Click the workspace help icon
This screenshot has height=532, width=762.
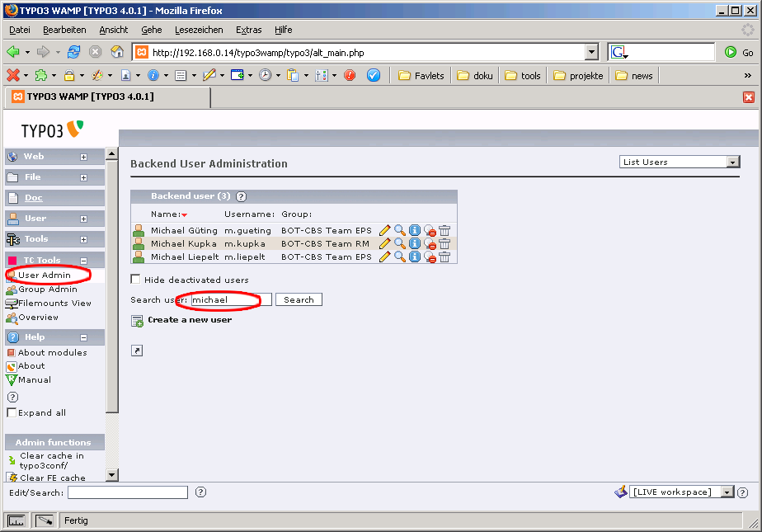pyautogui.click(x=742, y=492)
